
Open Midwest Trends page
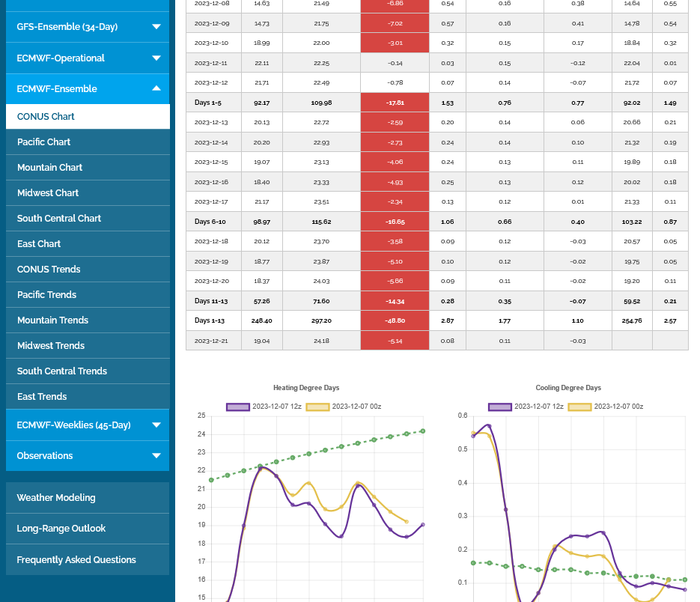[x=51, y=346]
